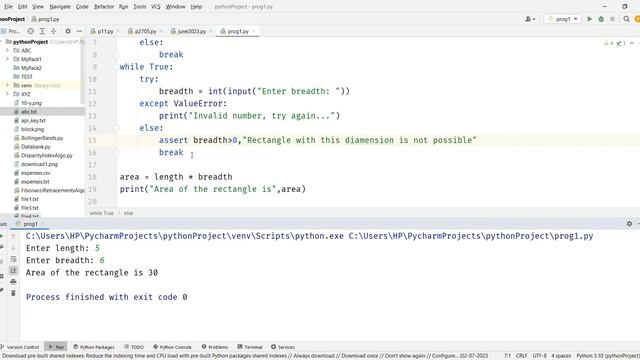Select expenses.csv file
The height and width of the screenshot is (360, 640).
coord(36,173)
